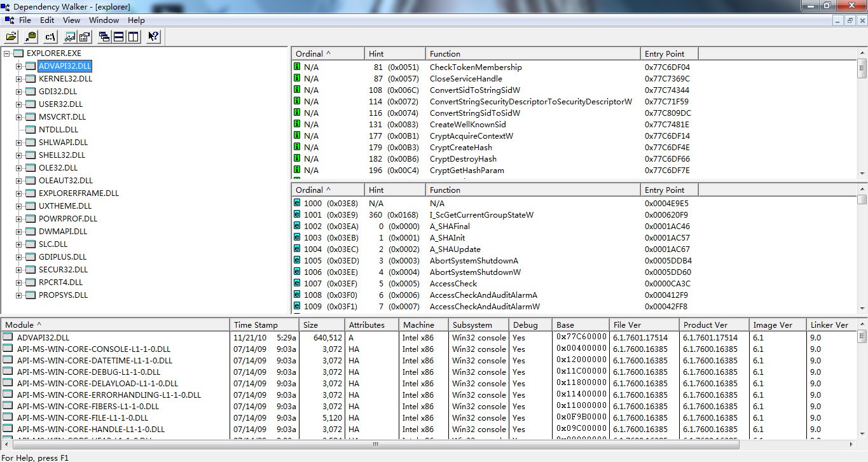The image size is (868, 462).
Task: Open the Edit menu
Action: click(47, 20)
